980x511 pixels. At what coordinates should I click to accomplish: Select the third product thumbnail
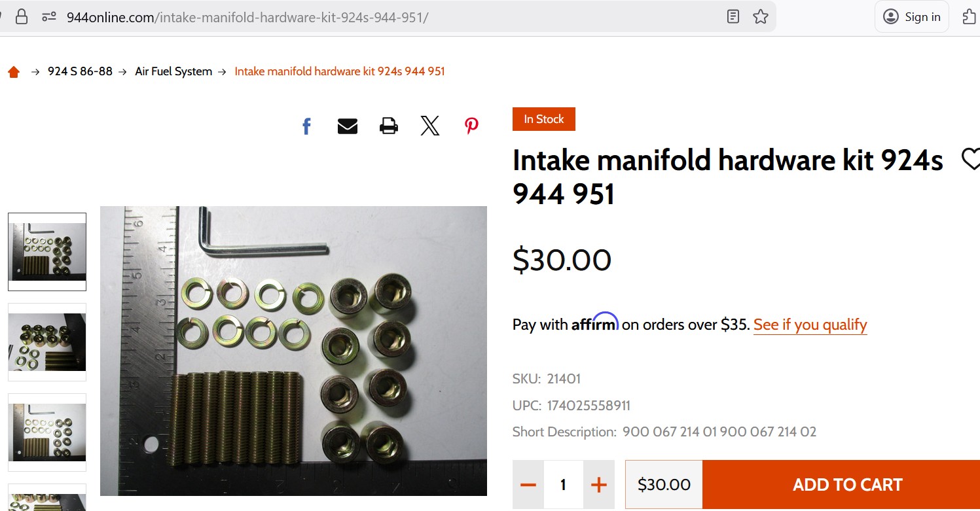[x=47, y=432]
